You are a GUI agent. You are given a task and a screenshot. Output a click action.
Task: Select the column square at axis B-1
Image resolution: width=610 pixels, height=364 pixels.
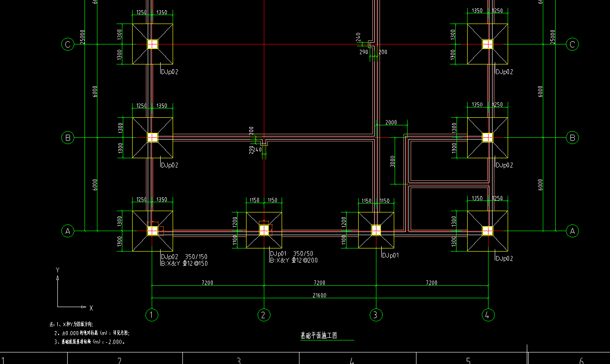[x=153, y=137]
